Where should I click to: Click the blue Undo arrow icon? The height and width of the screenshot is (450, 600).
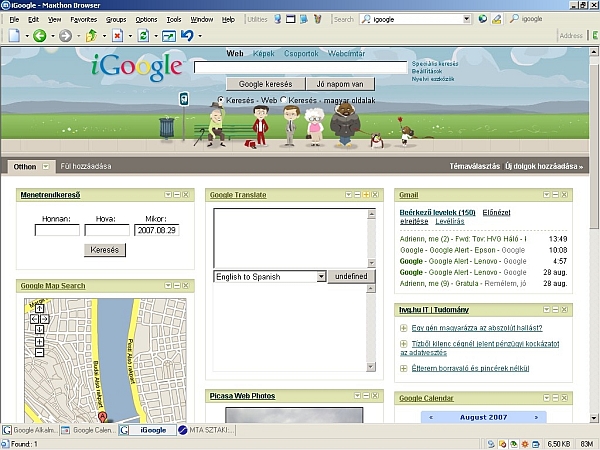pos(187,36)
